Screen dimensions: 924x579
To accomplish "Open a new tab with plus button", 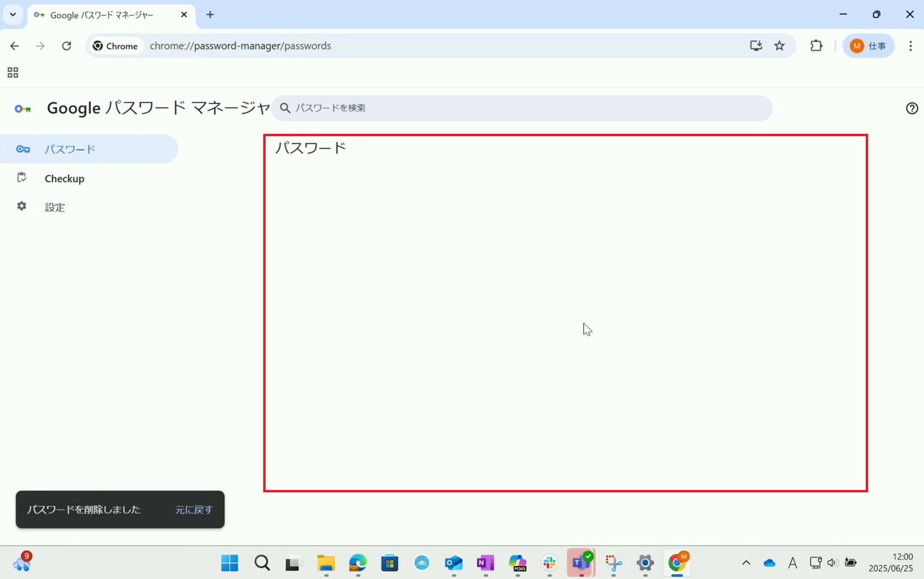I will pos(210,14).
